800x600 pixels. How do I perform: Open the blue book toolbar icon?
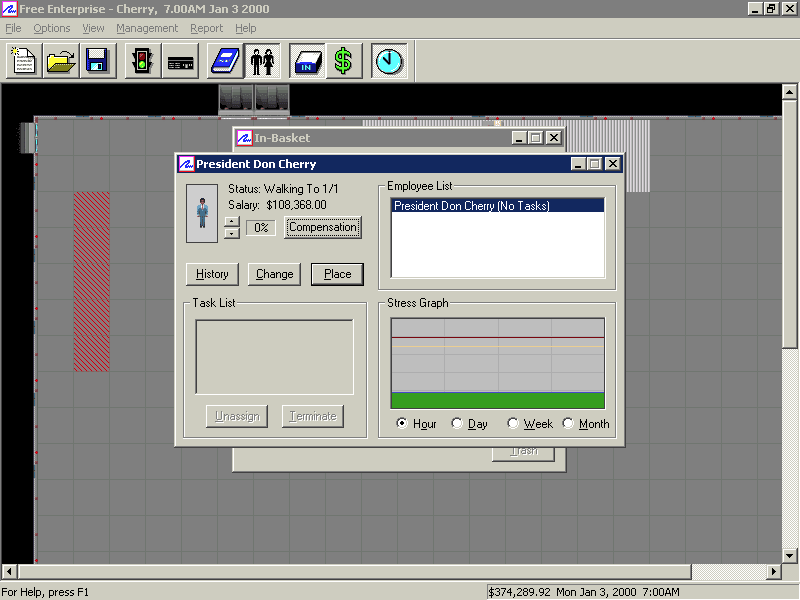point(225,61)
